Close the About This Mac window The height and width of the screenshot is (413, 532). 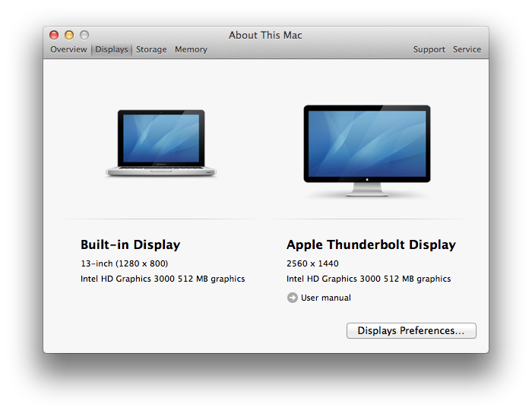[54, 35]
